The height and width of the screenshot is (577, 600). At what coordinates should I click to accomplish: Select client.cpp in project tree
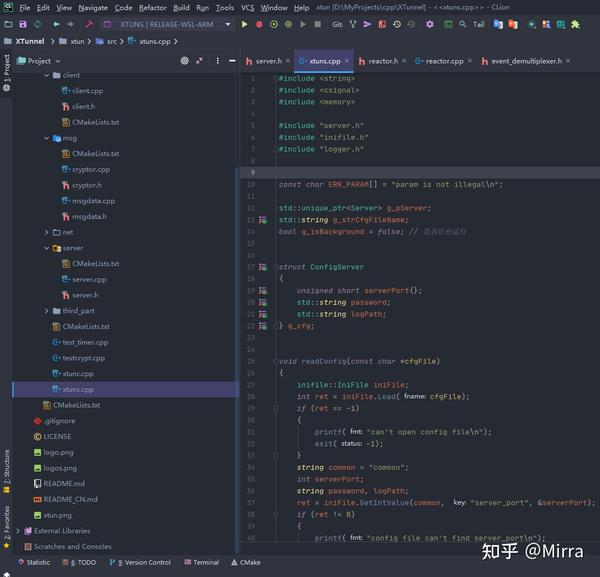point(88,91)
